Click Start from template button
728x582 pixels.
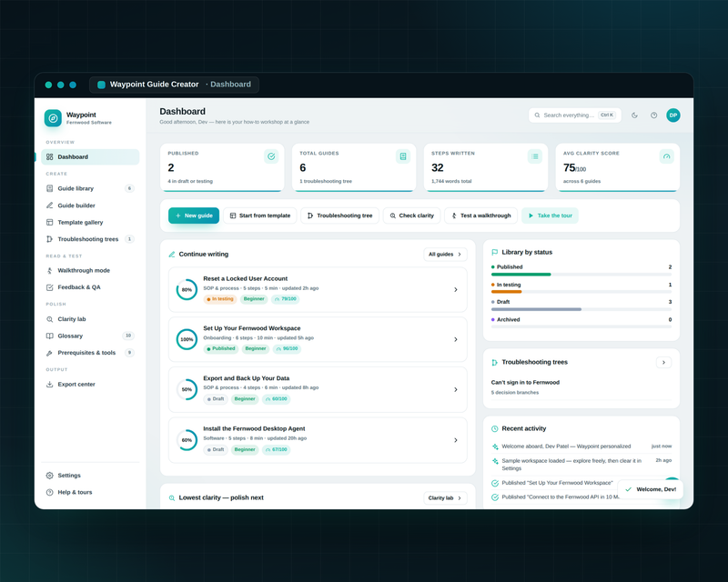260,216
